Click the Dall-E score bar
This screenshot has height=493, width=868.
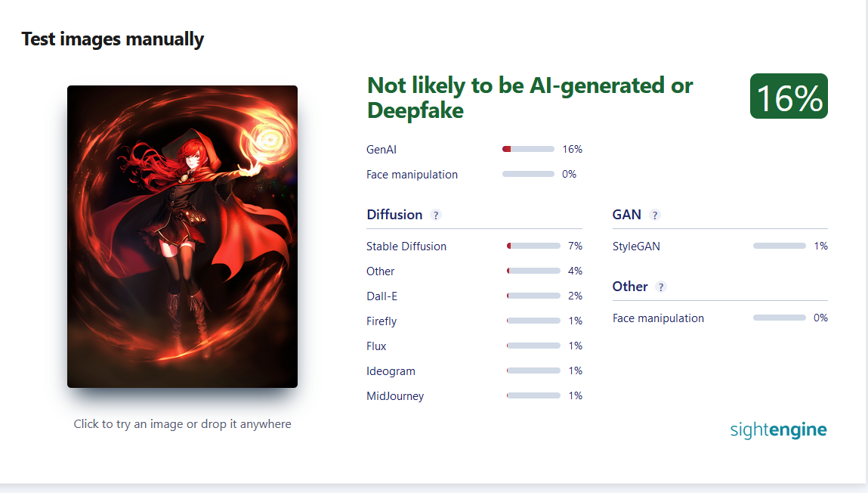(533, 296)
